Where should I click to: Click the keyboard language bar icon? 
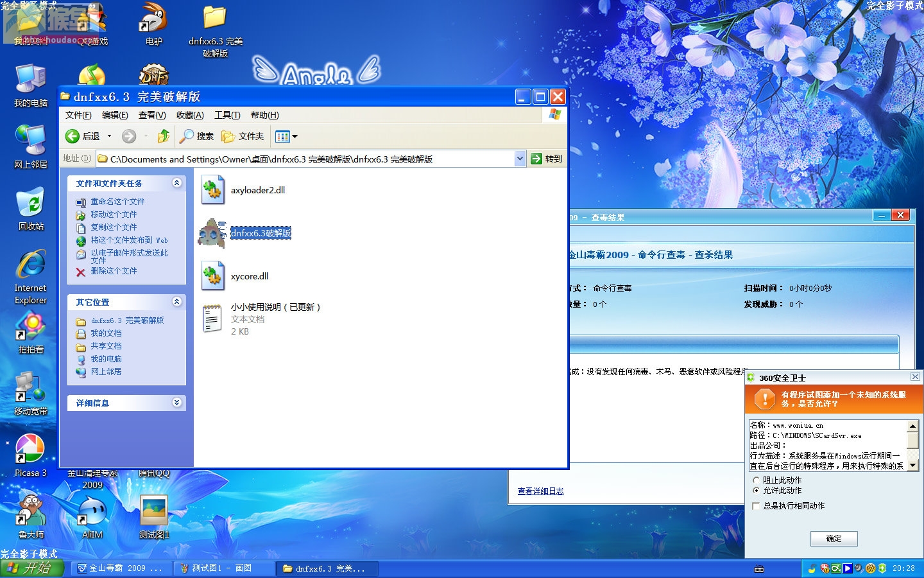pos(759,569)
